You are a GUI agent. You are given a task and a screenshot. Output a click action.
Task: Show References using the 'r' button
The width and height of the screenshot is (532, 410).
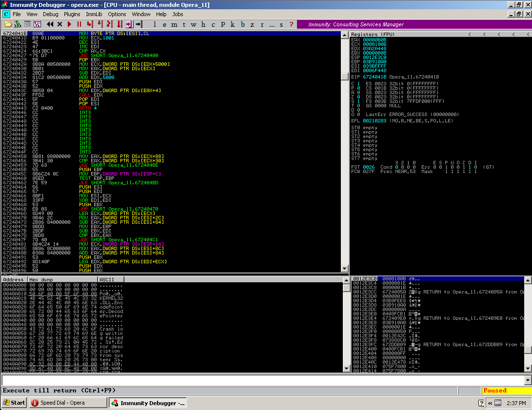[262, 24]
